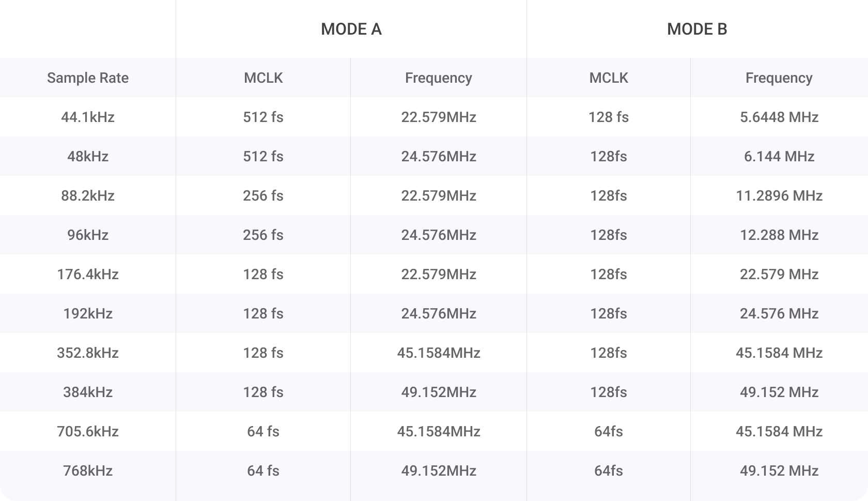Click the Frequency header under MODE B

(x=779, y=78)
